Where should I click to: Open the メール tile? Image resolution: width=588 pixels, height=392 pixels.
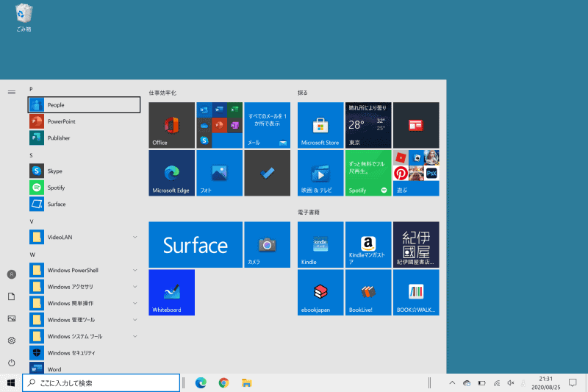click(267, 125)
